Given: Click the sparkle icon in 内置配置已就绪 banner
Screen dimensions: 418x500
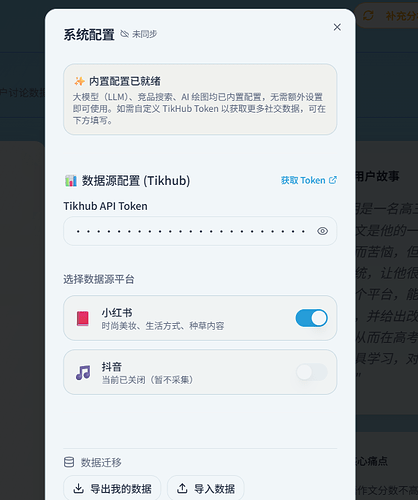Looking at the screenshot, I should (79, 81).
